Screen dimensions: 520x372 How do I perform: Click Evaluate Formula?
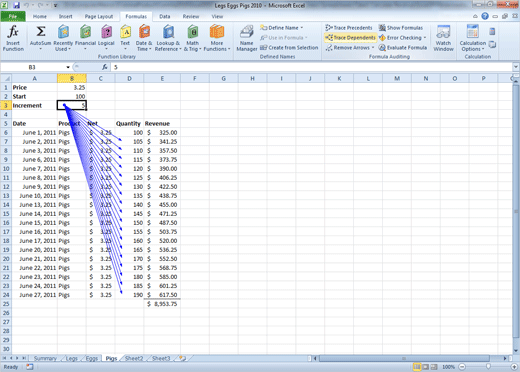[403, 48]
